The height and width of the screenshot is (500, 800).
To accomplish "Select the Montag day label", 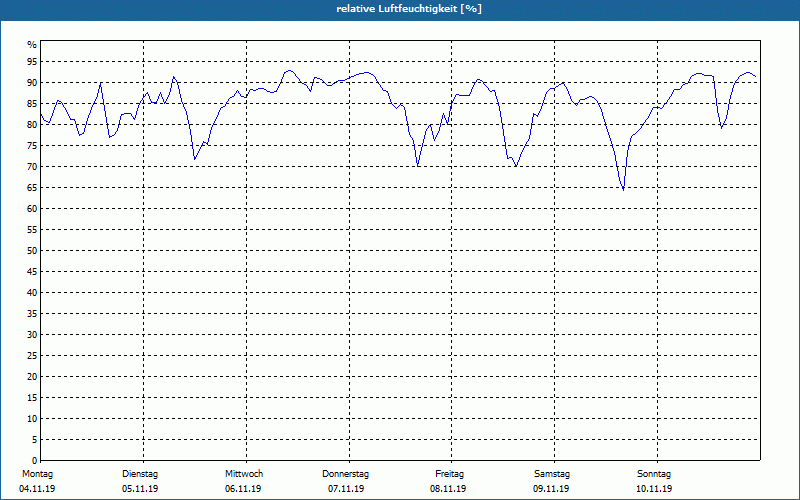I will (x=37, y=474).
